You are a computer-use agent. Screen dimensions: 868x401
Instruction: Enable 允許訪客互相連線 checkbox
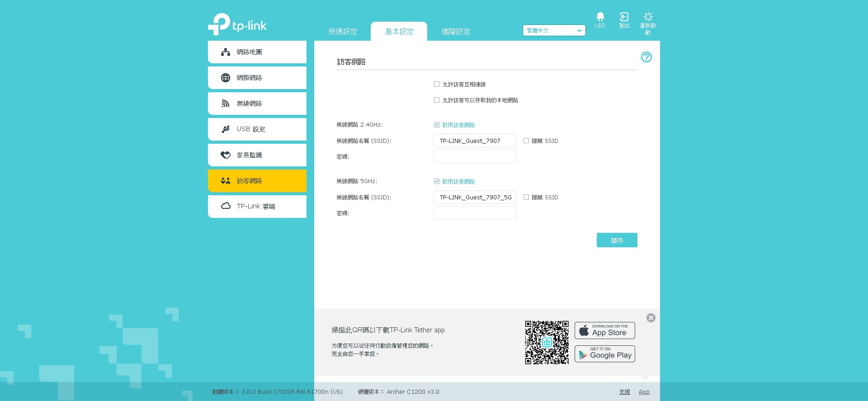[x=437, y=84]
